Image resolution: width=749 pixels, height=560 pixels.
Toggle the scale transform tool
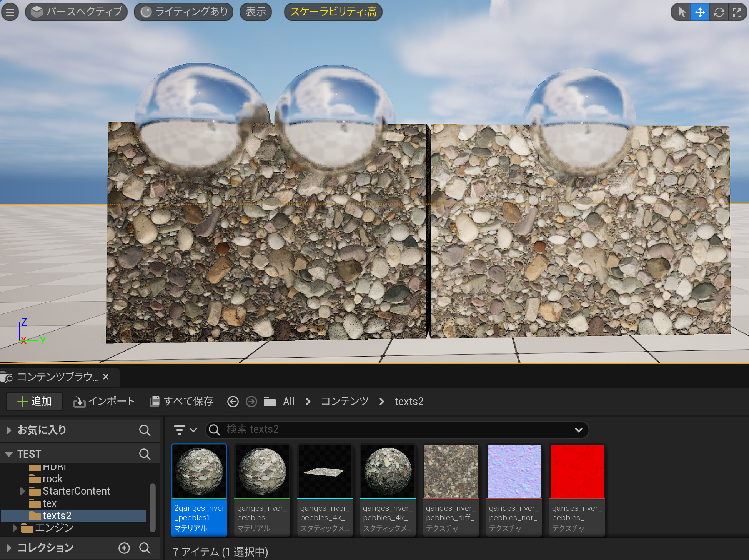737,12
